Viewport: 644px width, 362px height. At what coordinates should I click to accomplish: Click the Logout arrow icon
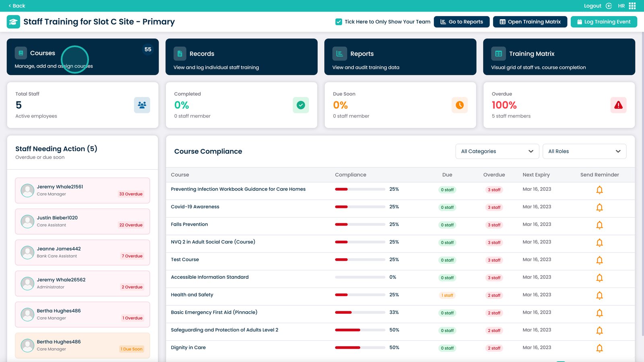[x=609, y=6]
